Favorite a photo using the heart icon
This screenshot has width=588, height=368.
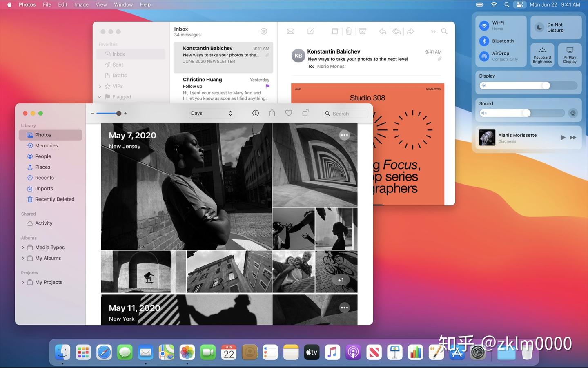pos(288,113)
